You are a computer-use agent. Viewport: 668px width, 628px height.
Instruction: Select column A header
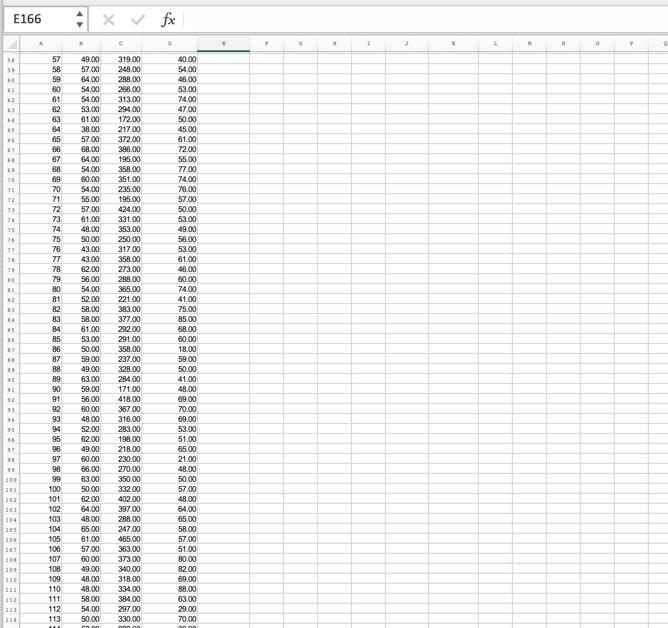(x=41, y=44)
